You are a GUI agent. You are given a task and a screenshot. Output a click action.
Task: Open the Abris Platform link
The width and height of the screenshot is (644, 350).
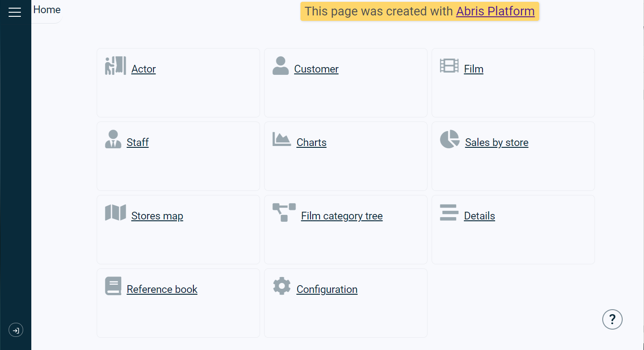pyautogui.click(x=495, y=11)
